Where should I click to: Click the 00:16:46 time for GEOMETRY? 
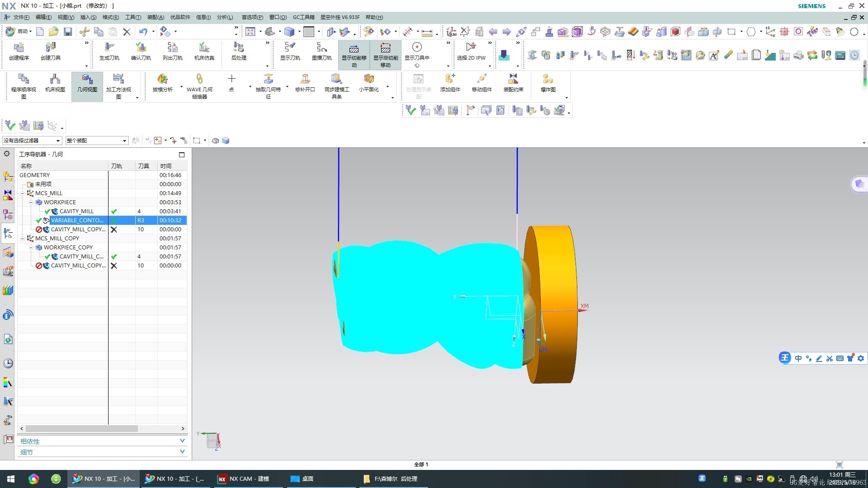[x=170, y=175]
